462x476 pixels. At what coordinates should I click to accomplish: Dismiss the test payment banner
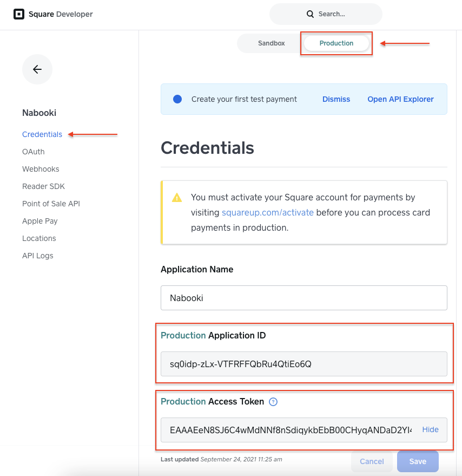336,99
